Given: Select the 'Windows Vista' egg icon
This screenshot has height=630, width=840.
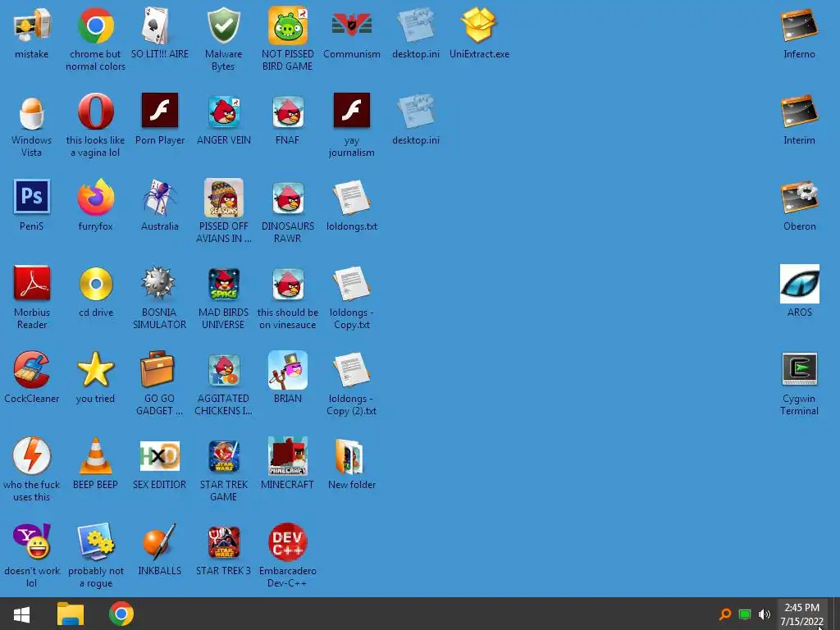Looking at the screenshot, I should (32, 112).
